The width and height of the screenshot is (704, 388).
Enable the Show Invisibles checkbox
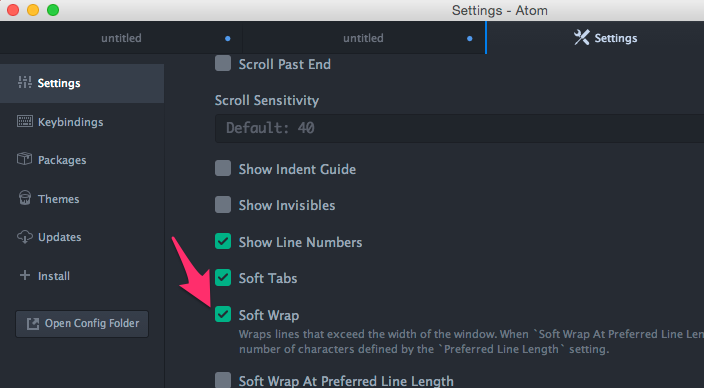pos(223,205)
